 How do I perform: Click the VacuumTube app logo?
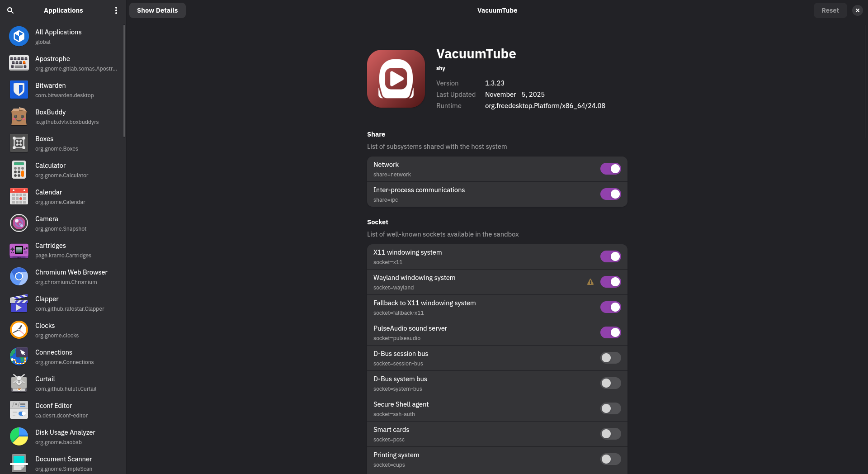[396, 79]
